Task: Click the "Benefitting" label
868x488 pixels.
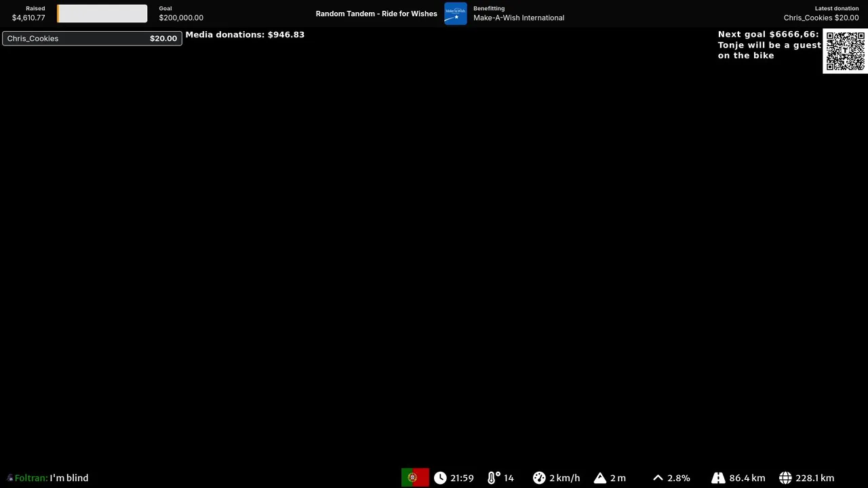Action: pyautogui.click(x=489, y=8)
